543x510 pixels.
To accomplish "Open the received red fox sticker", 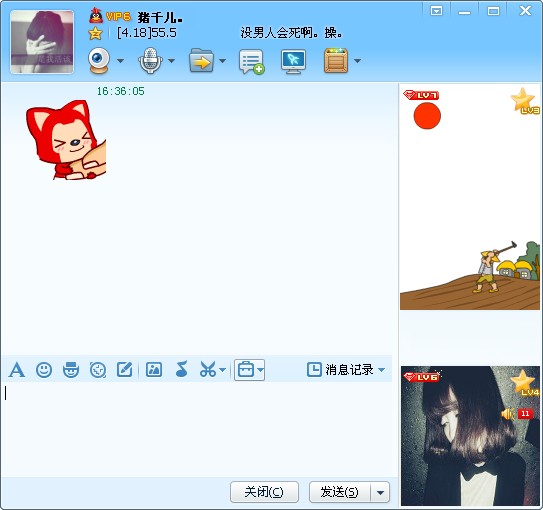I will 66,140.
